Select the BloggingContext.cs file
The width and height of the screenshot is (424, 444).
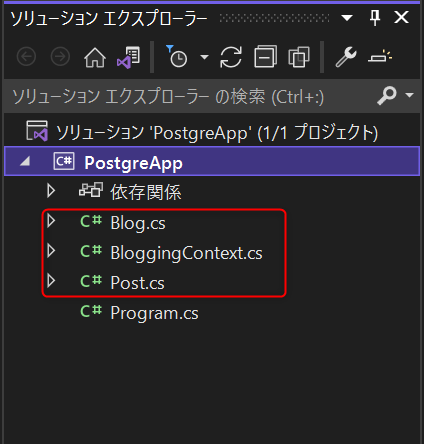pos(186,253)
